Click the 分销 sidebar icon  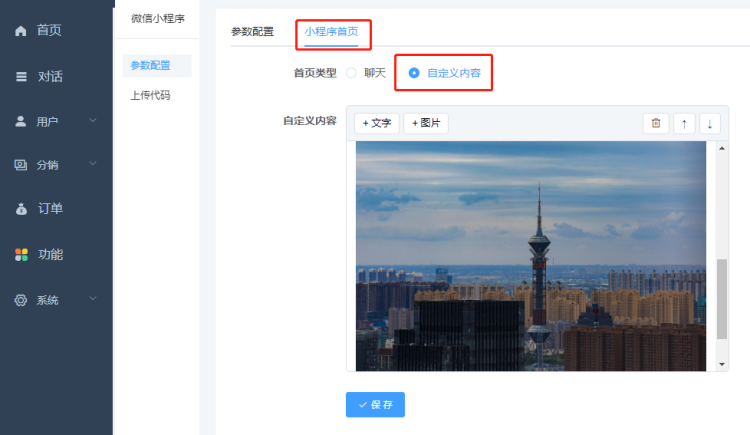(21, 165)
